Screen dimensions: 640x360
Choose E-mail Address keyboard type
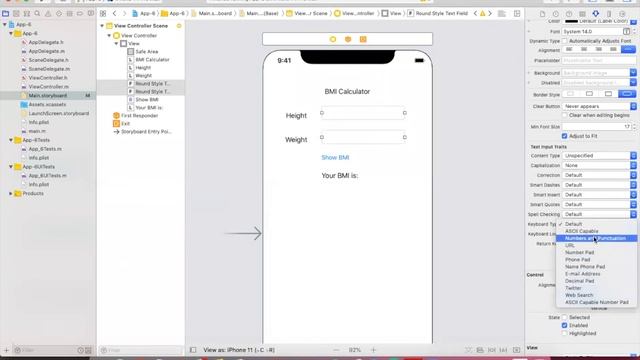click(596, 274)
